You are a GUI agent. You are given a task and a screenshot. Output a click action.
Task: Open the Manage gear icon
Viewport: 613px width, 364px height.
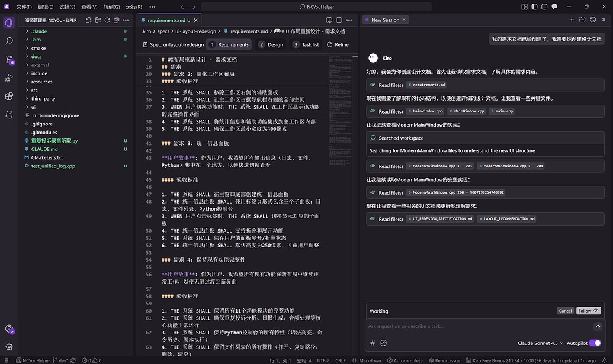pos(9,347)
